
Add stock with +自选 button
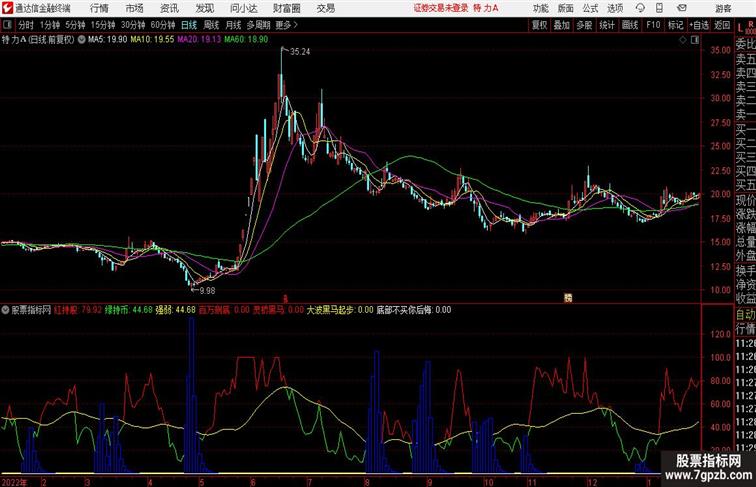click(x=699, y=25)
